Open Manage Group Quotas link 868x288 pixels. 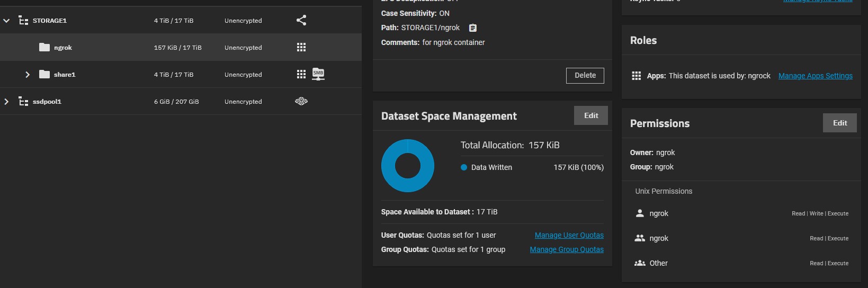point(567,249)
